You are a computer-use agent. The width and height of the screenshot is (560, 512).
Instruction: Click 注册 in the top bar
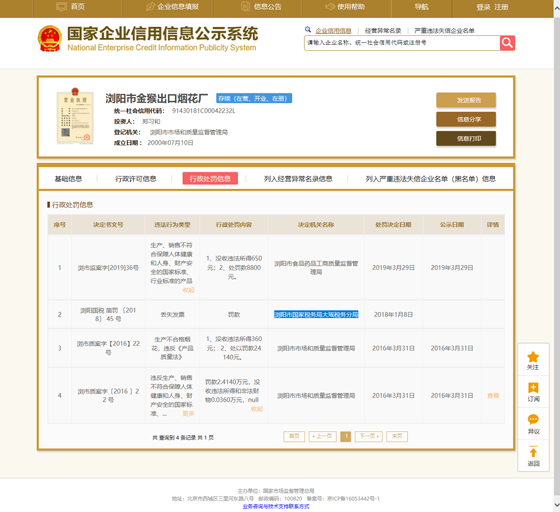click(501, 7)
